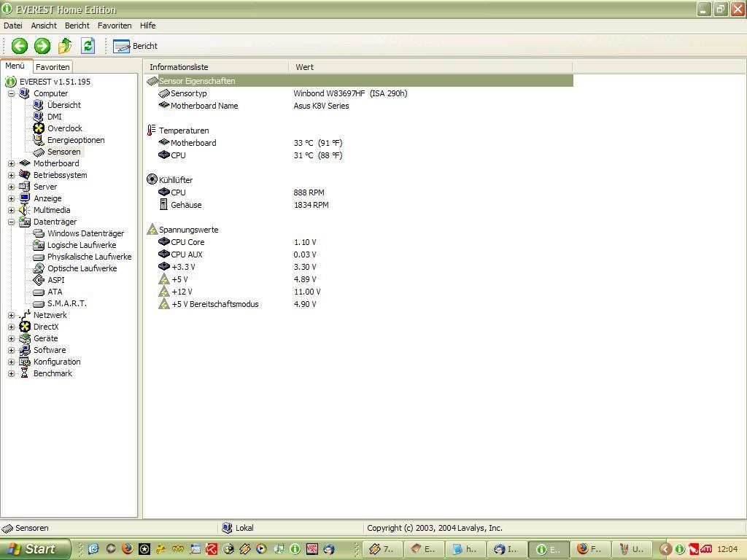Click the green Back arrow toolbar icon

[x=20, y=46]
